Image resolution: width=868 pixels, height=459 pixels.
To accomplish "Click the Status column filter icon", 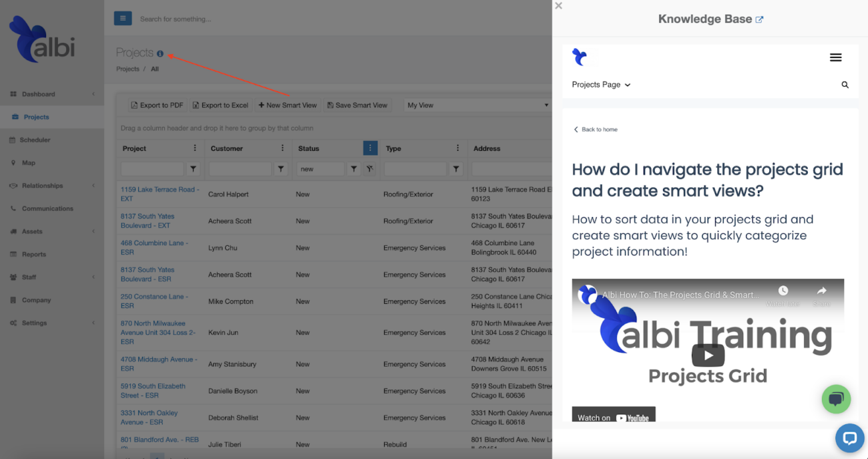I will (354, 169).
